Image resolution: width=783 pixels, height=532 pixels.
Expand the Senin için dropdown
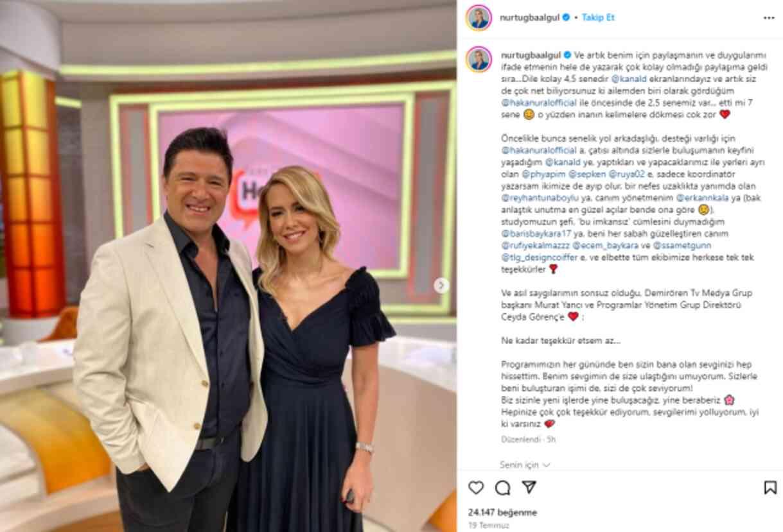[x=525, y=465]
